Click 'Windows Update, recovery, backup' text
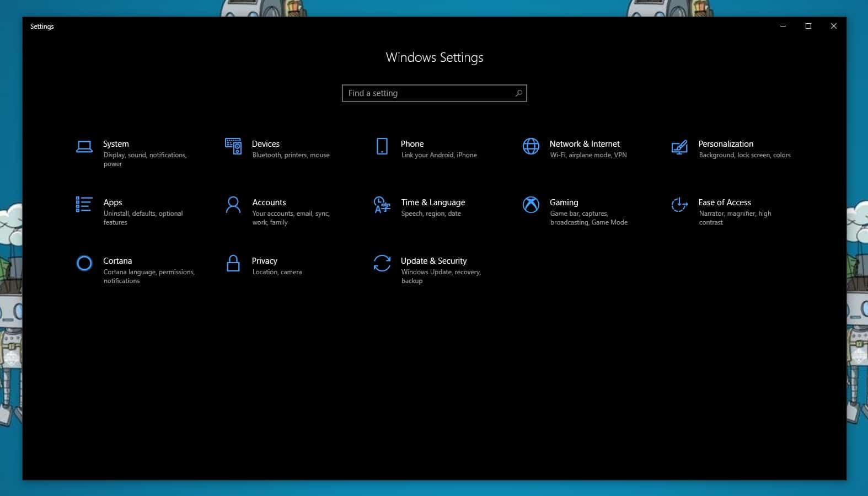868x496 pixels. [x=441, y=276]
